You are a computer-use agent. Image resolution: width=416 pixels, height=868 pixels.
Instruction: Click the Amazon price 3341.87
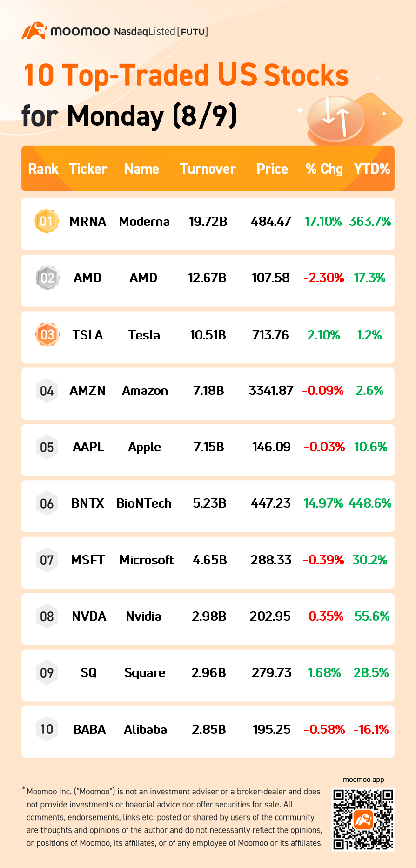coord(271,391)
